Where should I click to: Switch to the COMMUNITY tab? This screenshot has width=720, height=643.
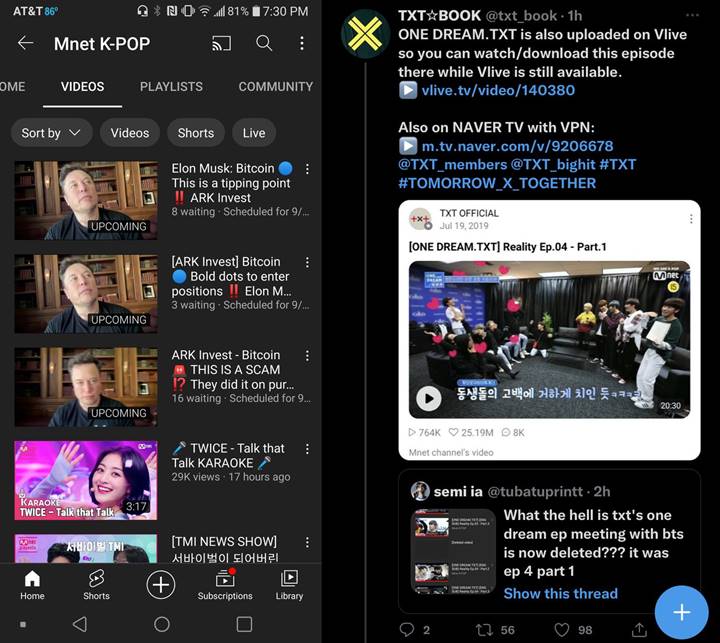[276, 87]
